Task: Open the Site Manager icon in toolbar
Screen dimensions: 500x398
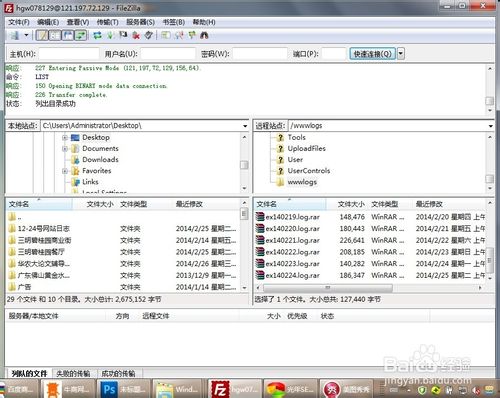Action: click(x=14, y=35)
